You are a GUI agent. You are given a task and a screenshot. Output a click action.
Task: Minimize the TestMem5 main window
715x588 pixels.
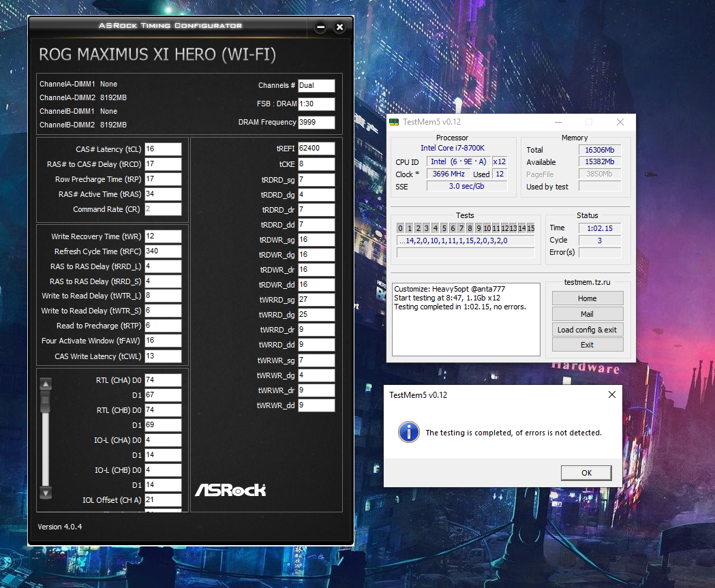point(558,122)
